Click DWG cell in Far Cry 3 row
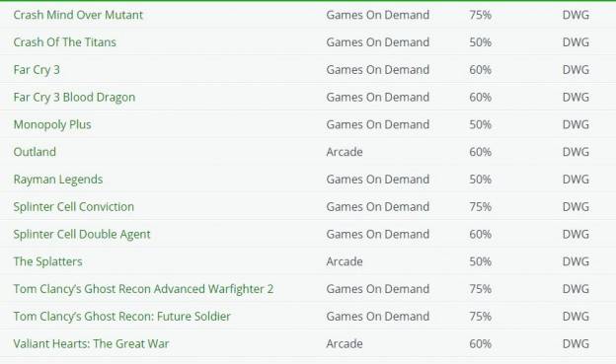 [576, 70]
